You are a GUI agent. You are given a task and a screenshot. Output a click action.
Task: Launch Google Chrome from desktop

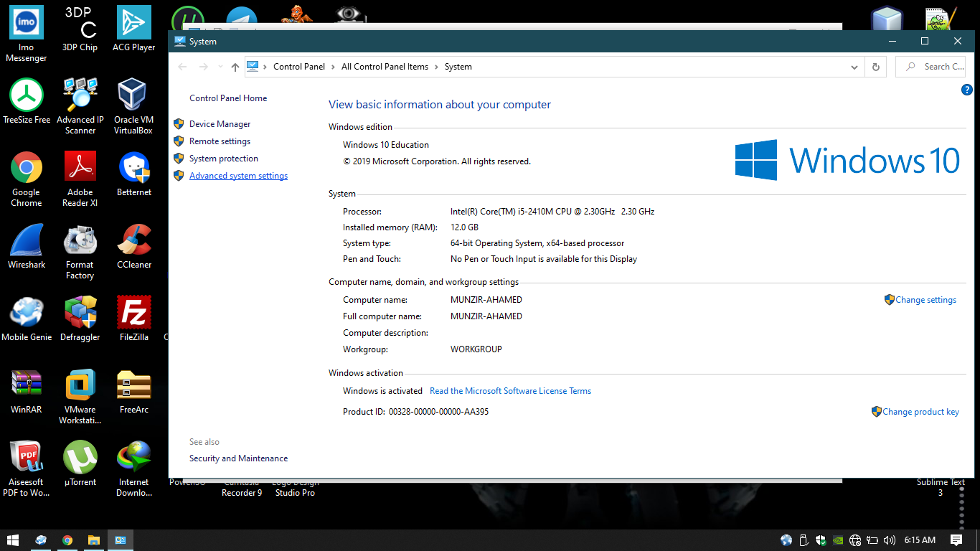coord(27,179)
